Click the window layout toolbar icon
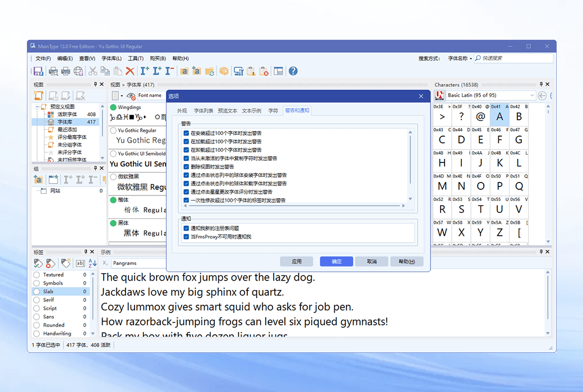The image size is (583, 392). (278, 71)
